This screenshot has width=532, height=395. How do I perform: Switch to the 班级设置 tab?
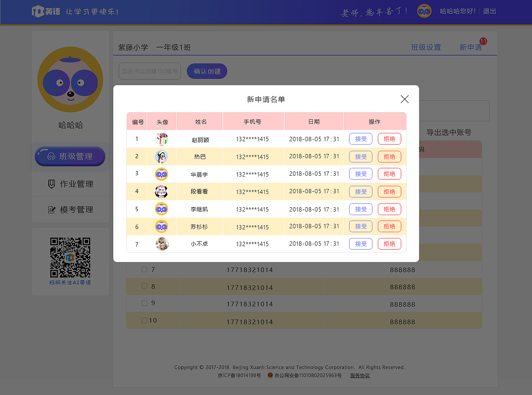point(426,47)
